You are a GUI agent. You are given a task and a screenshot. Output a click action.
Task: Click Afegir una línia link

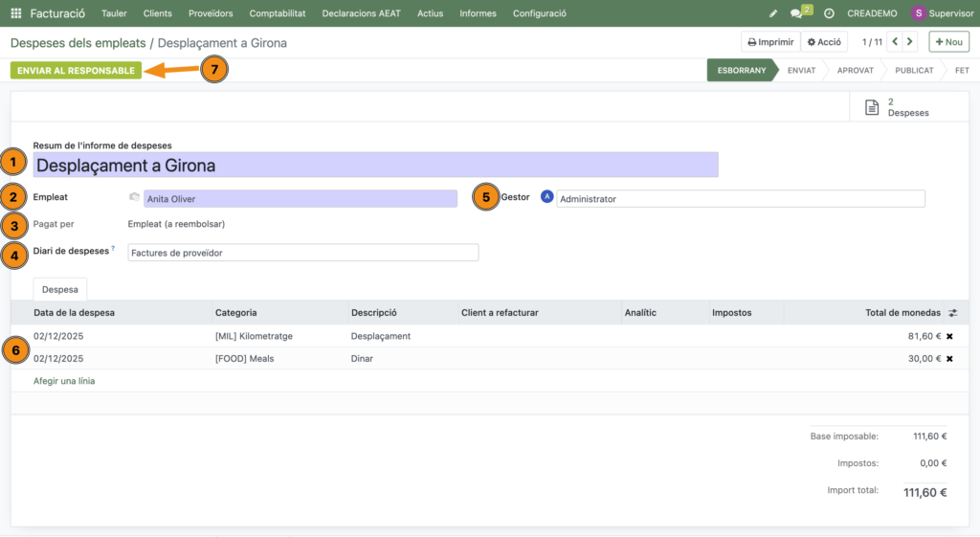pos(64,381)
